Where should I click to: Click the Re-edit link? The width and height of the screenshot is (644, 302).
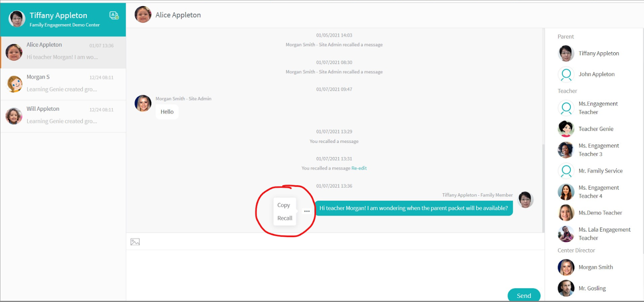(359, 168)
